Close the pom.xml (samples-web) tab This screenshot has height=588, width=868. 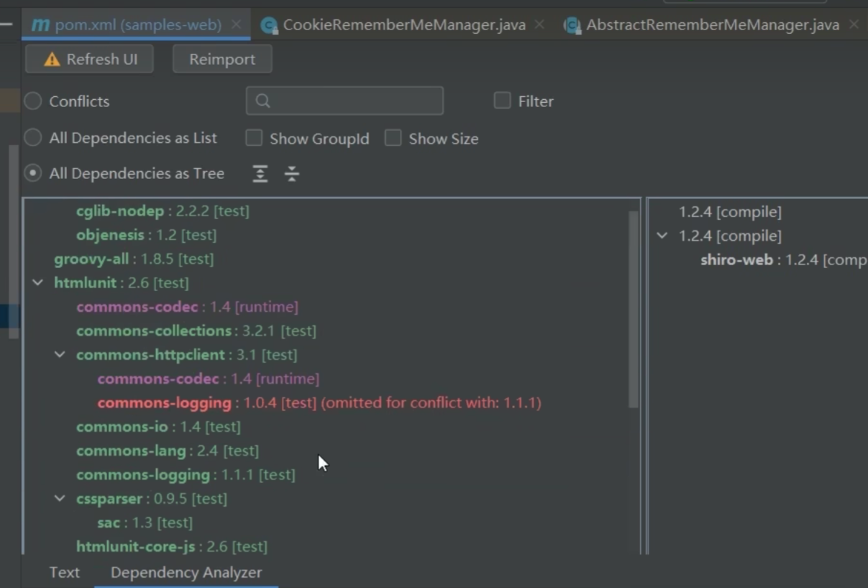coord(236,24)
